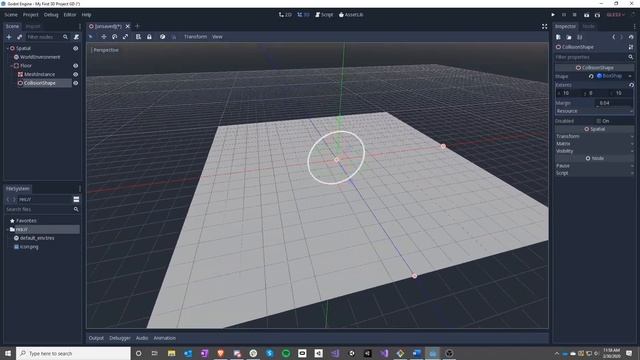The image size is (640, 360).
Task: Pause the running scene
Action: coord(564,15)
